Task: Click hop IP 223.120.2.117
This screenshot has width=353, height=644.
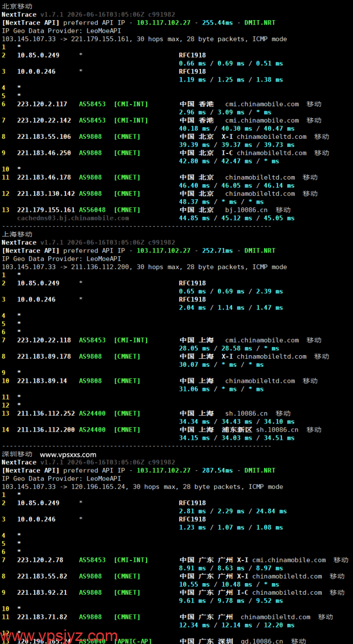Action: click(x=42, y=104)
